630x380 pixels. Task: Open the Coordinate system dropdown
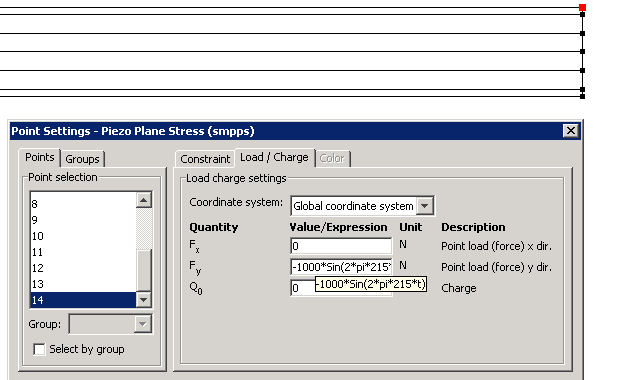tap(362, 206)
